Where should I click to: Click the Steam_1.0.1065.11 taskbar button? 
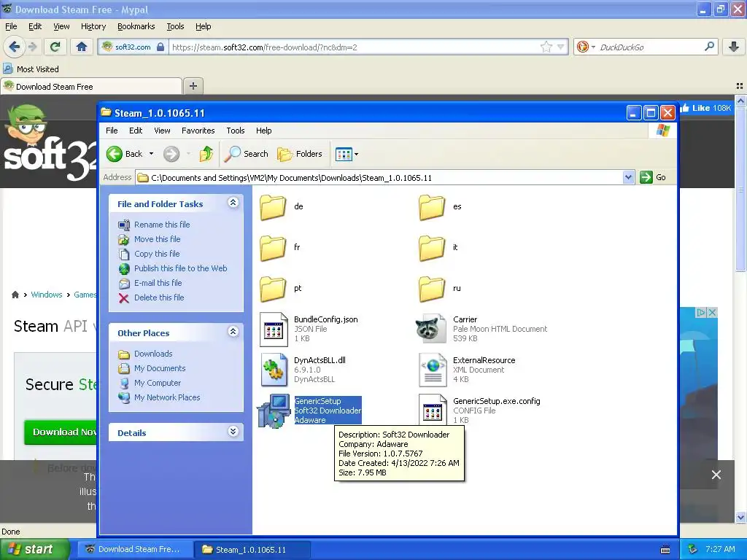point(252,549)
